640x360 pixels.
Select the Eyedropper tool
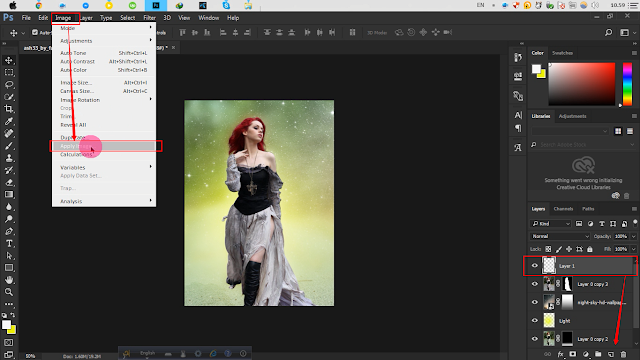pyautogui.click(x=9, y=121)
